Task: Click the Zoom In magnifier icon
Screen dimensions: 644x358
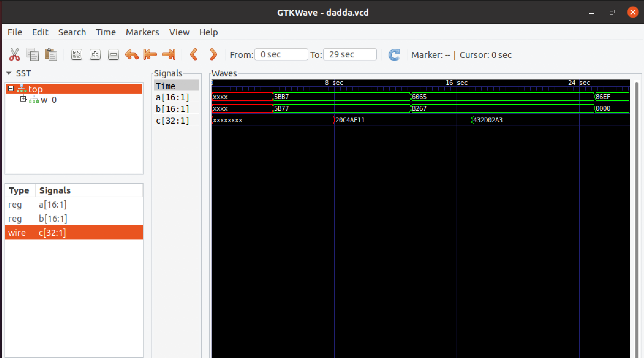Action: (95, 54)
